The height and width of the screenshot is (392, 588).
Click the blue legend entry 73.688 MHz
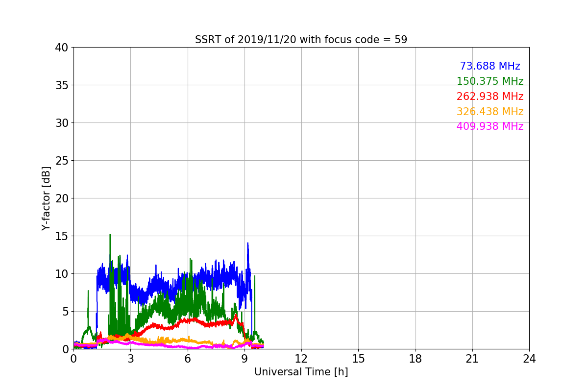pos(490,66)
